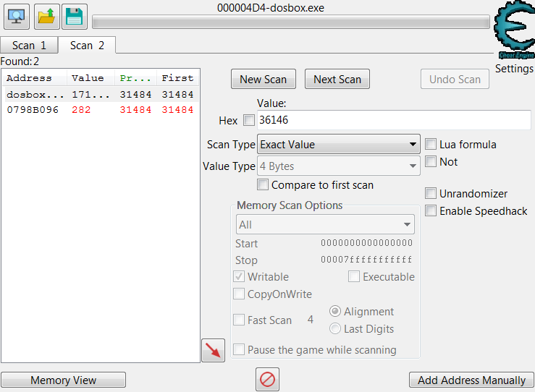Click the select process computer icon
Image resolution: width=535 pixels, height=392 pixels.
[17, 15]
